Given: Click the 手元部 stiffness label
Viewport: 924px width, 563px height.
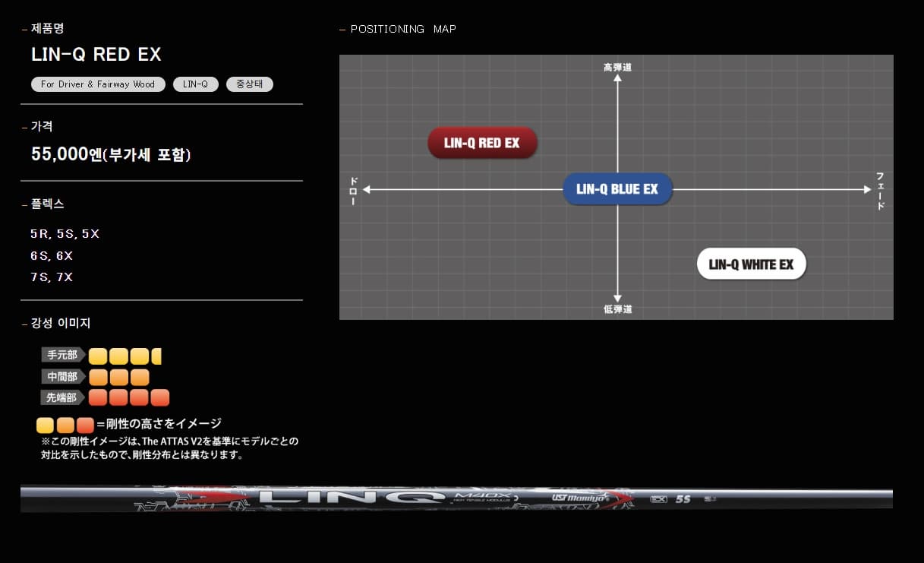Looking at the screenshot, I should [x=63, y=355].
